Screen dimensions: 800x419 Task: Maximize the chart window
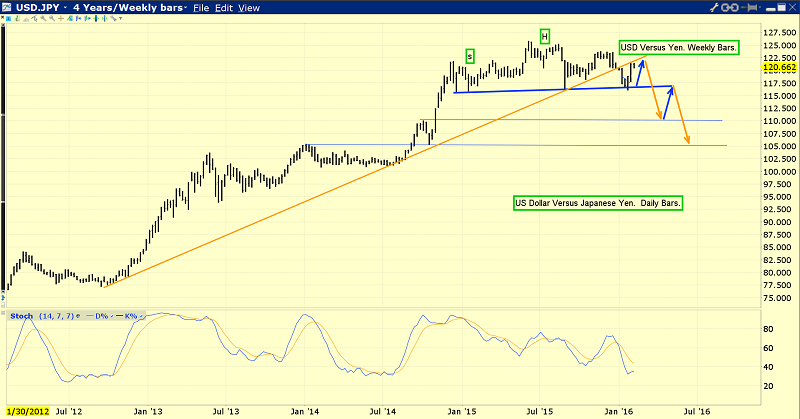click(781, 7)
